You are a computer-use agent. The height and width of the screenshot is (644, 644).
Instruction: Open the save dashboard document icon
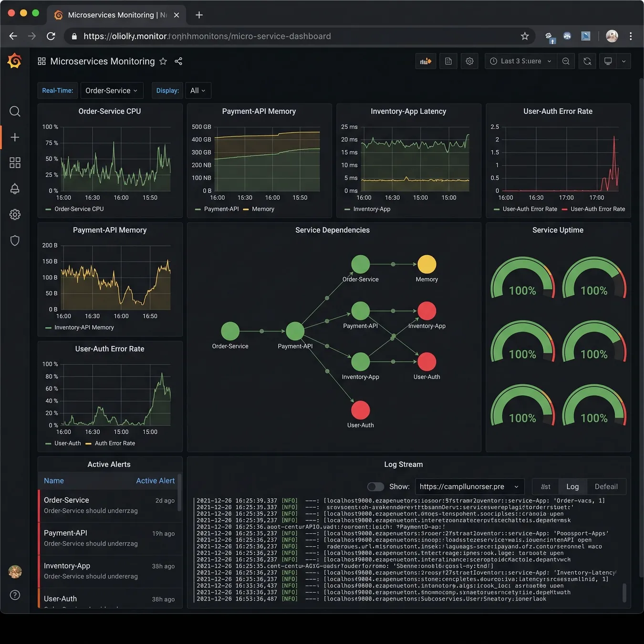click(448, 61)
